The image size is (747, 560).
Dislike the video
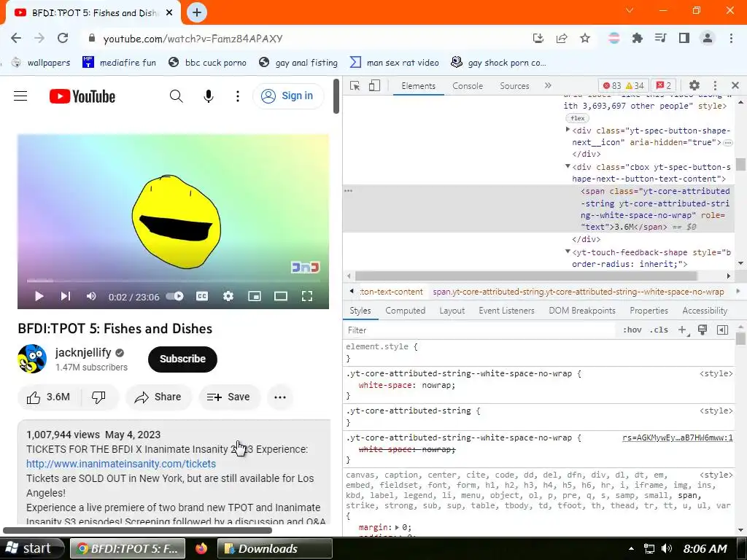[x=98, y=397]
